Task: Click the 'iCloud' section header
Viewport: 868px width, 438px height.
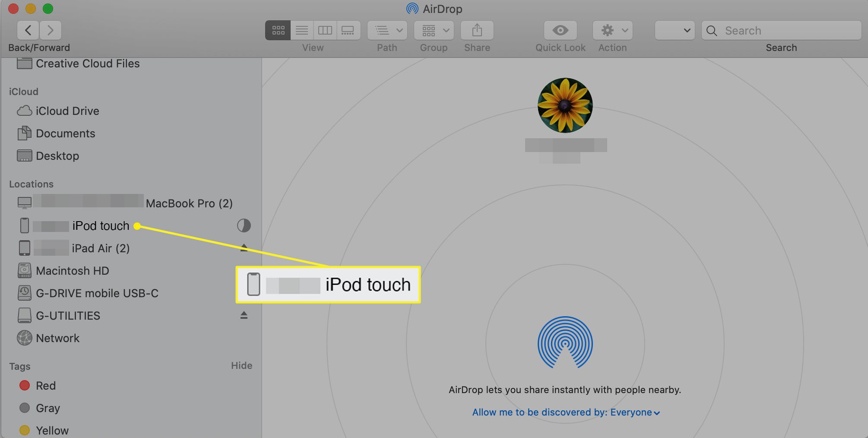Action: [x=23, y=92]
